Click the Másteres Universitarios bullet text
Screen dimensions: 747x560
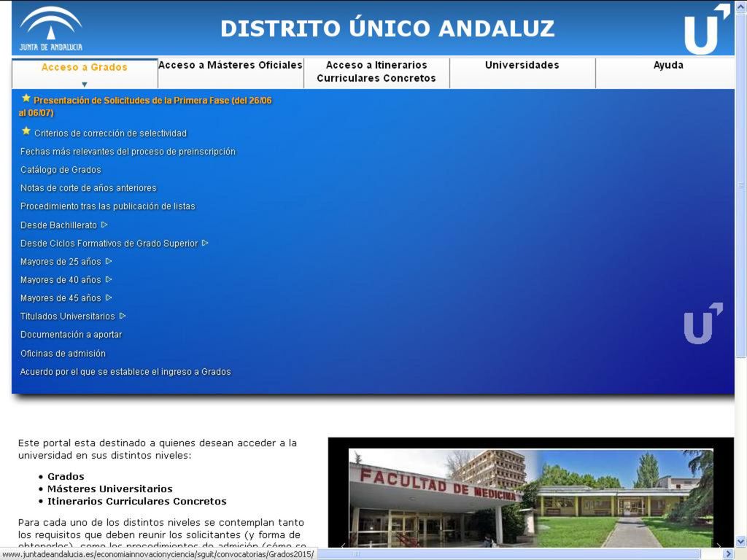click(x=109, y=489)
